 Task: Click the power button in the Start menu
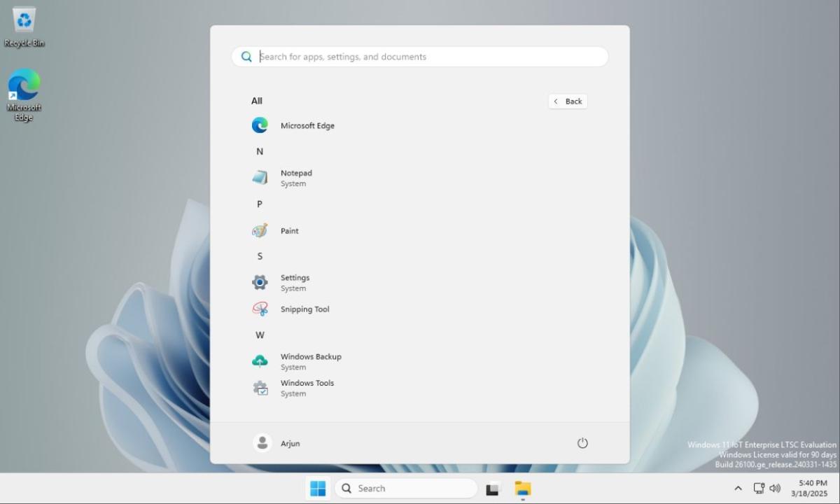coord(582,443)
